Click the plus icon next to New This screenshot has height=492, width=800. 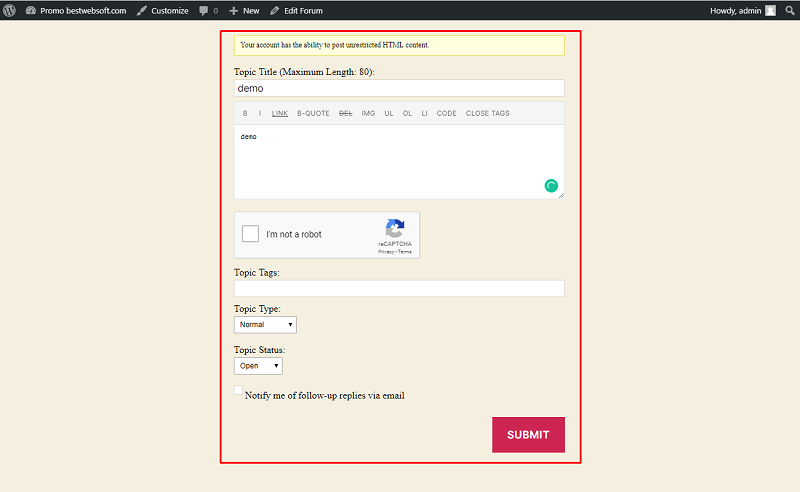[x=234, y=11]
